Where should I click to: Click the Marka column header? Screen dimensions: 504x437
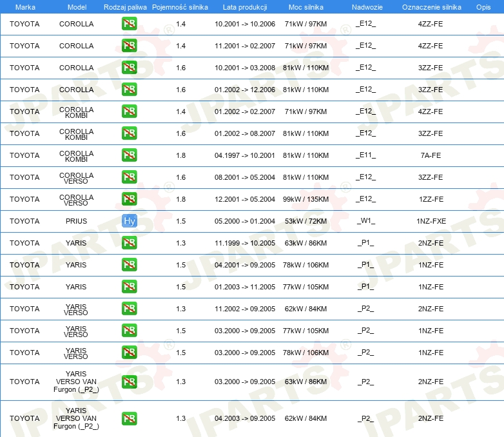(x=25, y=7)
